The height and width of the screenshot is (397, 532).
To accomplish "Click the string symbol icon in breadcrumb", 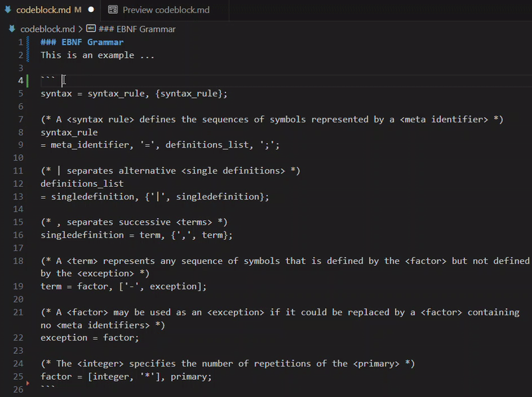I will (91, 29).
